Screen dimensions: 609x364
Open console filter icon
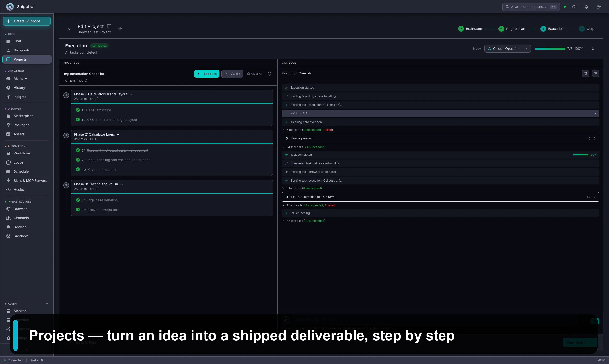(596, 73)
